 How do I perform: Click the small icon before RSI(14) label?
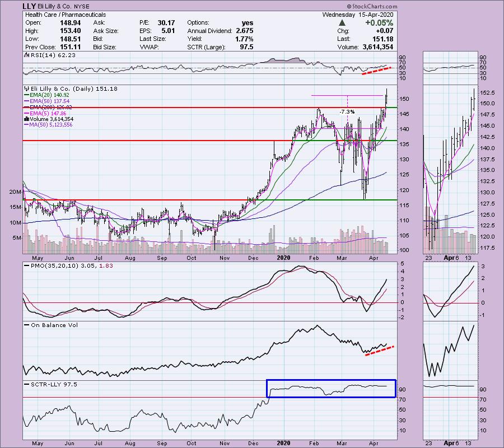coord(27,55)
